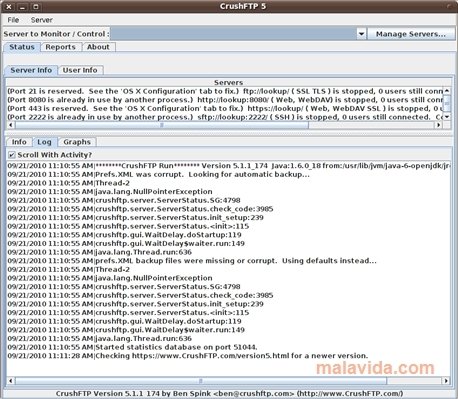Screen dimensions: 458x399
Task: Click the Servers column header
Action: pos(228,82)
